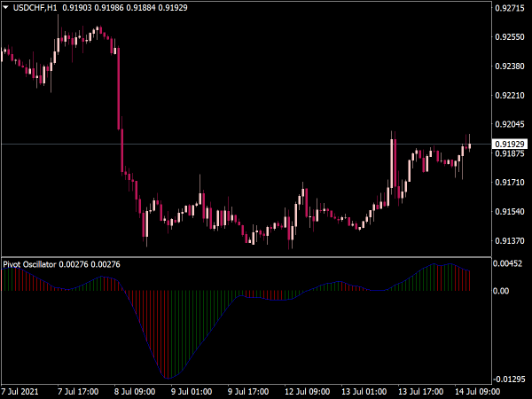Click the dropdown triangle beside USDCHF,H1
532x399 pixels.
(5, 7)
